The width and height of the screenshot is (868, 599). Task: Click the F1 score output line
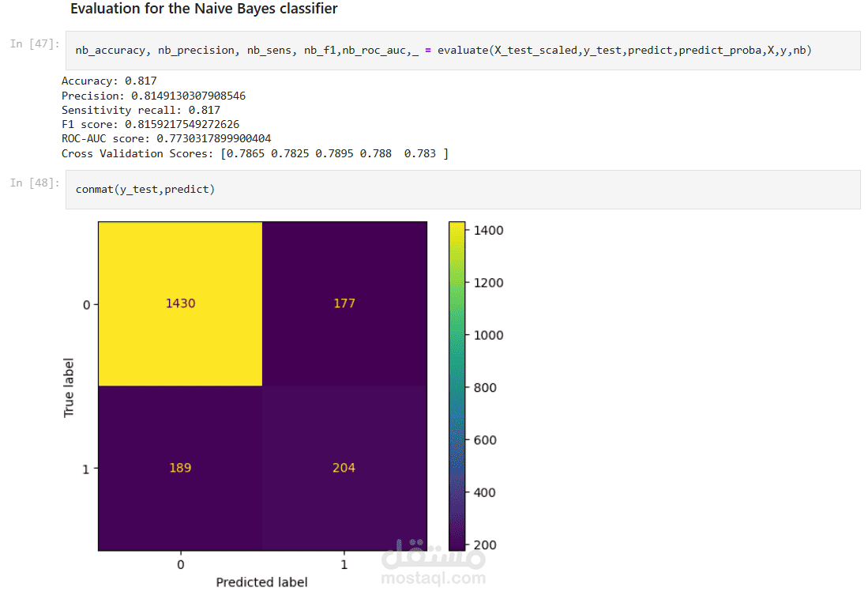pyautogui.click(x=151, y=124)
